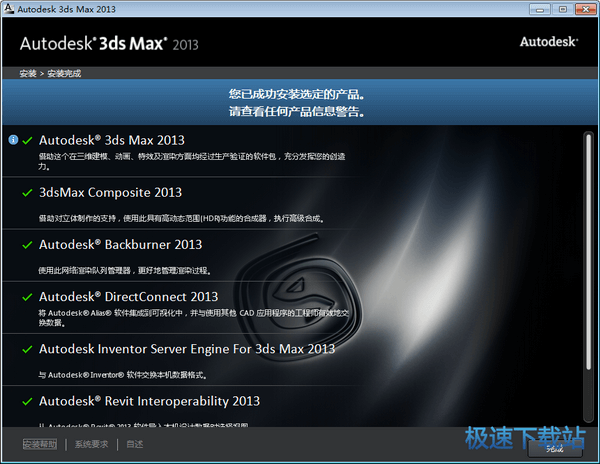The height and width of the screenshot is (464, 600).
Task: Click the green checkmark for 3dsMax Composite 2013
Action: [x=27, y=193]
